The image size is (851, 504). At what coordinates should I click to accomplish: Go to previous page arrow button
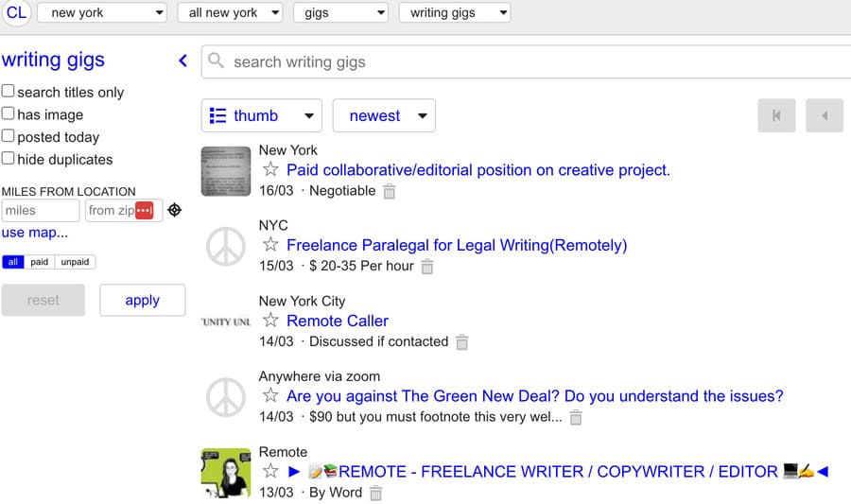pyautogui.click(x=824, y=116)
